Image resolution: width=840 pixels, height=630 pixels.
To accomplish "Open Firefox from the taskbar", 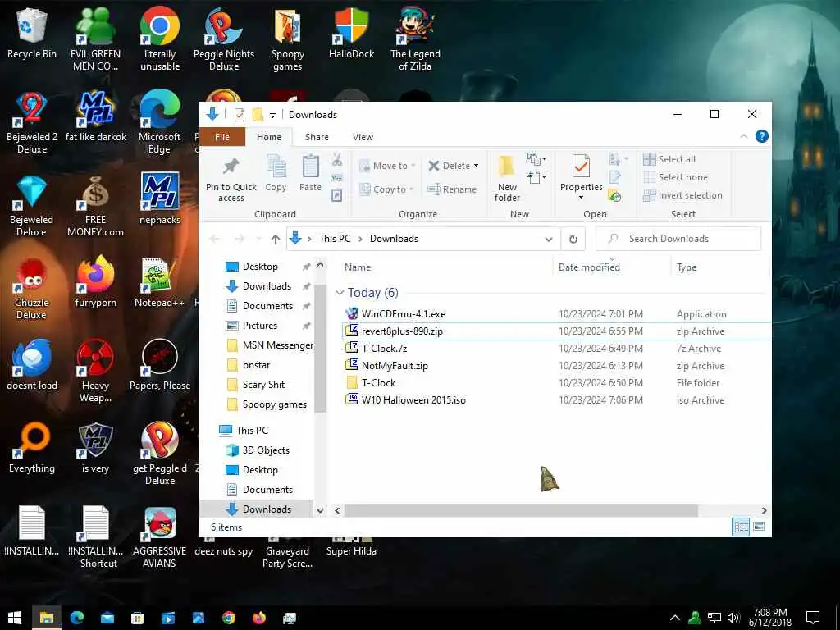I will point(258,618).
